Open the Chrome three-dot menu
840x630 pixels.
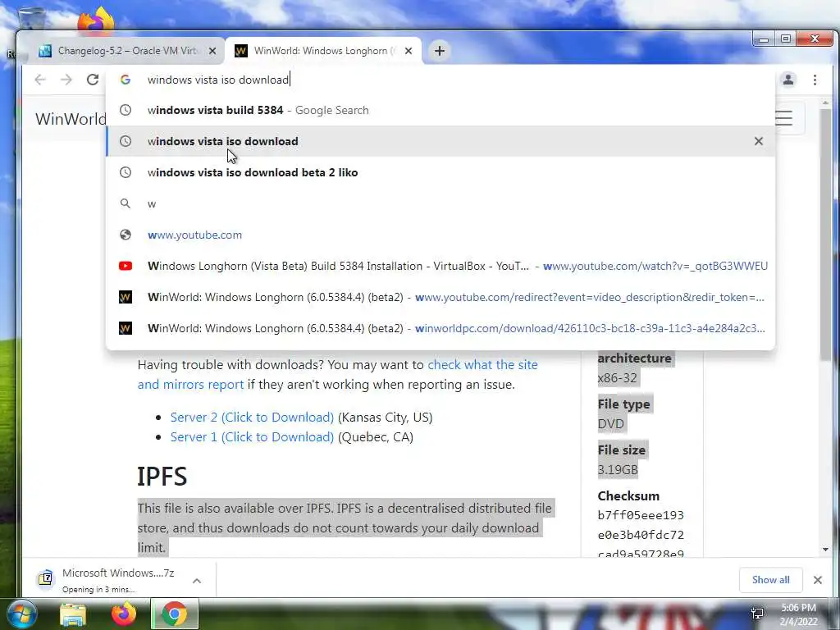pyautogui.click(x=815, y=80)
